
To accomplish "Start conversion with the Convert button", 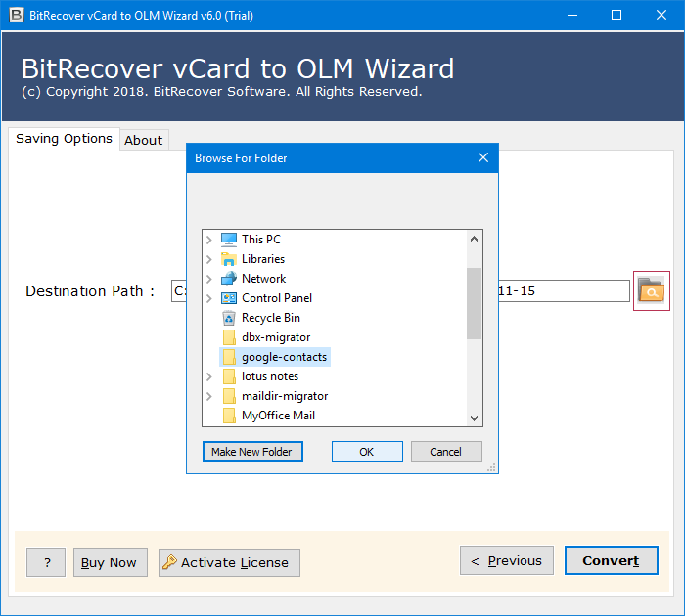I will tap(611, 560).
